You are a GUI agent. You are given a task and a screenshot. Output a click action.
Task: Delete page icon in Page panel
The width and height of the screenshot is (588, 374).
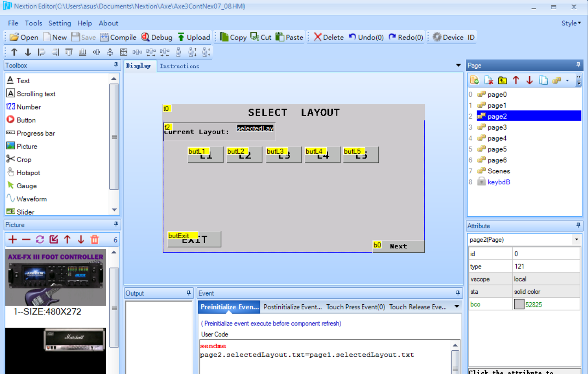pyautogui.click(x=489, y=80)
